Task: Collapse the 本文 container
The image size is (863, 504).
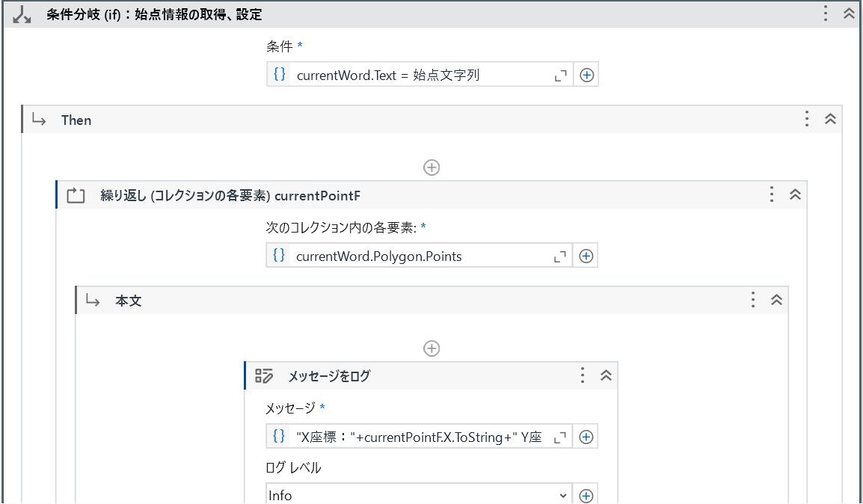Action: click(x=776, y=300)
